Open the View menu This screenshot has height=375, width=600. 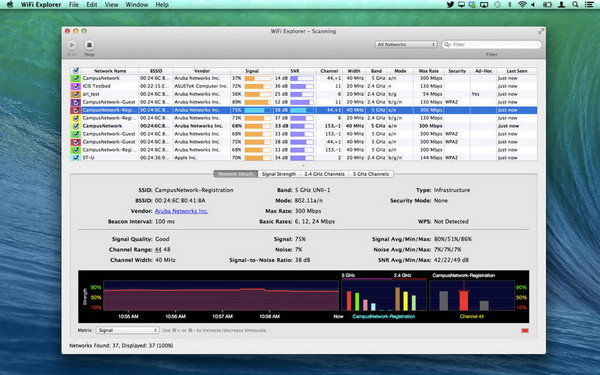click(111, 5)
